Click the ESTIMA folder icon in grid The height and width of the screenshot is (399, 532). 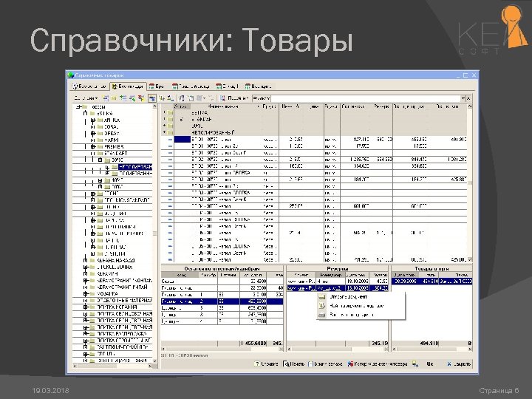[x=170, y=113]
